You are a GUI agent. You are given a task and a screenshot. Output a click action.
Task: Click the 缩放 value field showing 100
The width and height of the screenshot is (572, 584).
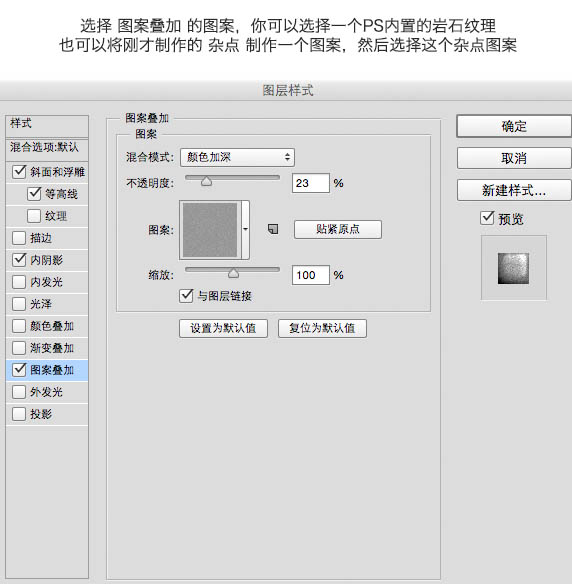(311, 275)
